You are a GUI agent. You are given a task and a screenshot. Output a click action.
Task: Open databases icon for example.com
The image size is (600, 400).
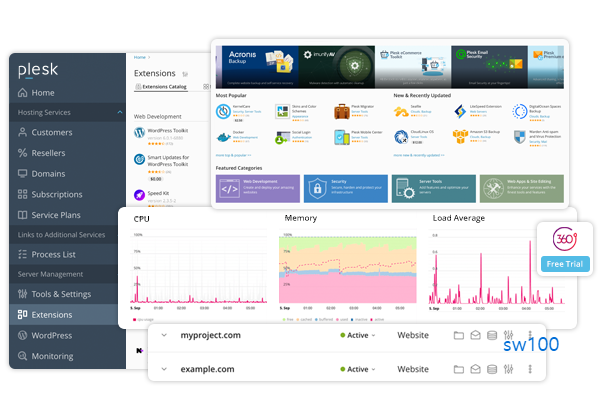[492, 369]
